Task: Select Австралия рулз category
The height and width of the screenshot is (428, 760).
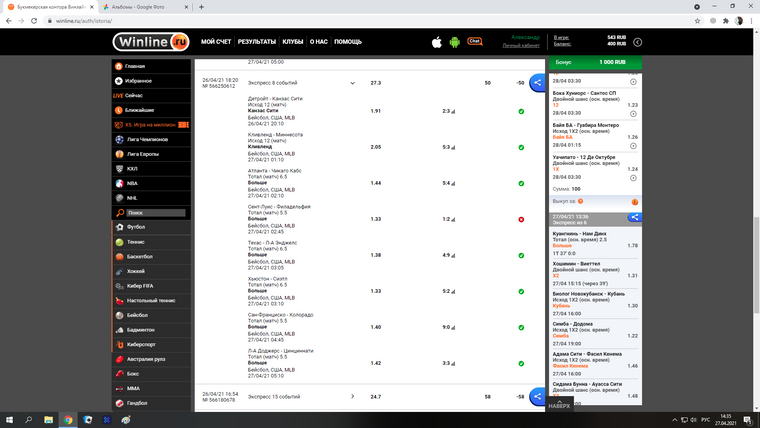Action: [151, 359]
